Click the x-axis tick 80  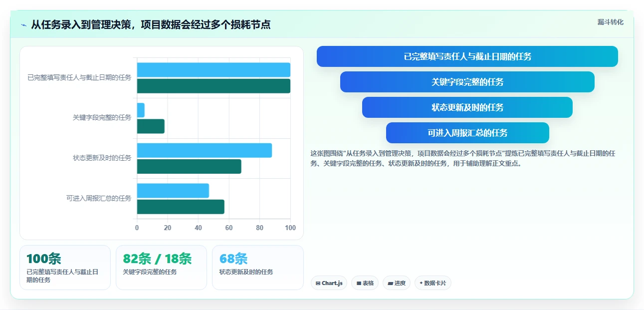260,228
